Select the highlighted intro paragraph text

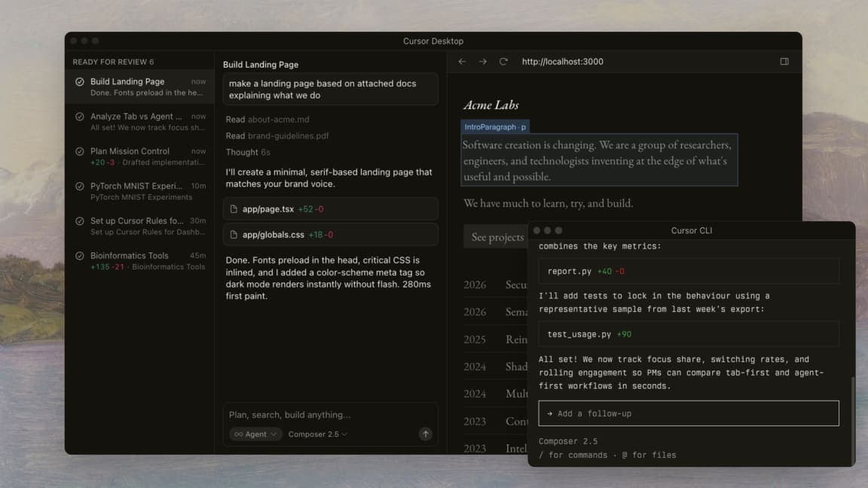coord(599,160)
